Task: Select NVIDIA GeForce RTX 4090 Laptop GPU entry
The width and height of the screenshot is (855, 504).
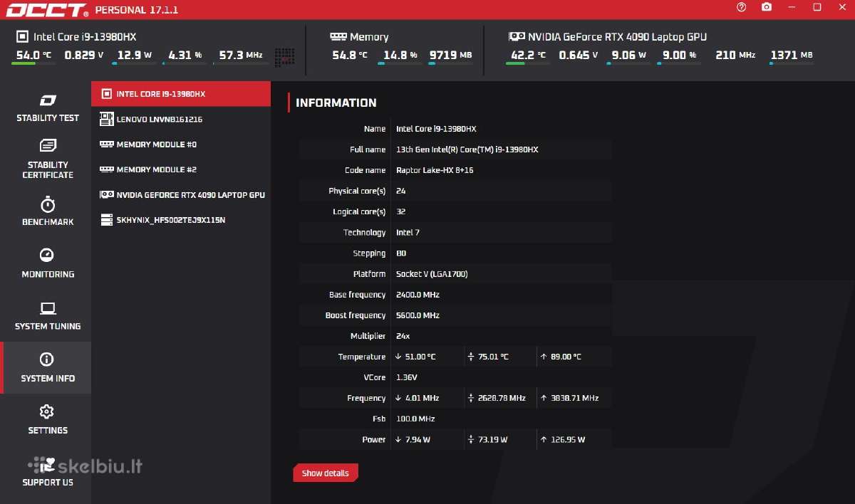Action: pos(181,194)
